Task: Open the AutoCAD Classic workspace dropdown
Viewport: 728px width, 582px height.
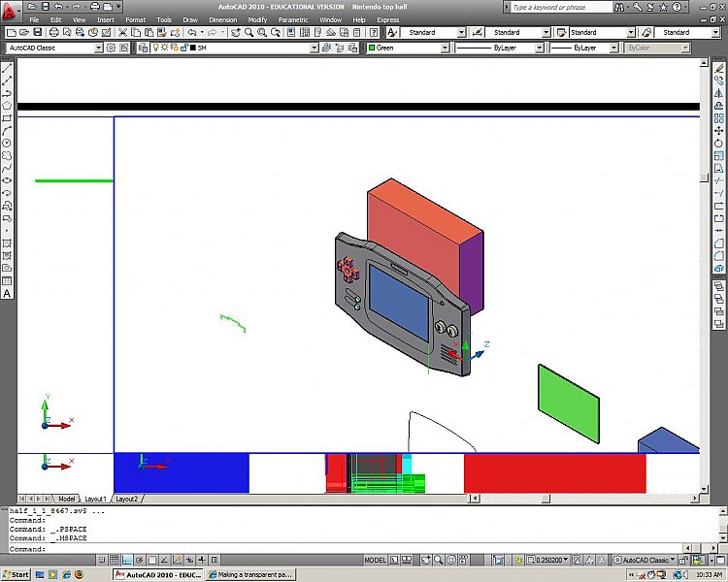Action: (98, 48)
